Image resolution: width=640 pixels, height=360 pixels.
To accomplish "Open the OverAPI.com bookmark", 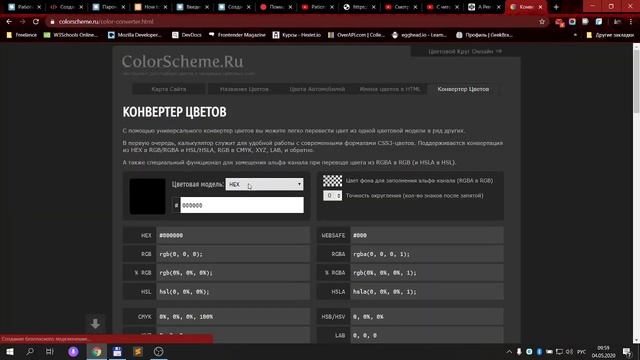I will pyautogui.click(x=356, y=35).
